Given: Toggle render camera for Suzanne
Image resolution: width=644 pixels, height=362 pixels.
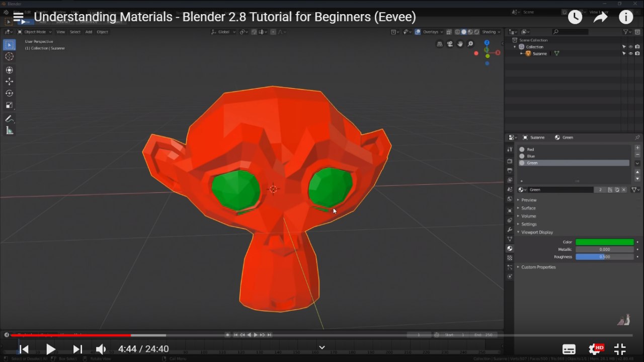Looking at the screenshot, I should (x=637, y=53).
